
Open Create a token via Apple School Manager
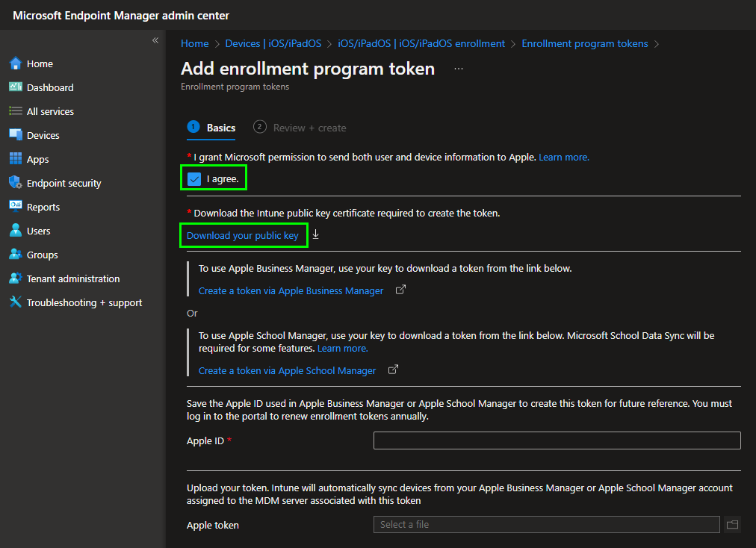pyautogui.click(x=287, y=371)
